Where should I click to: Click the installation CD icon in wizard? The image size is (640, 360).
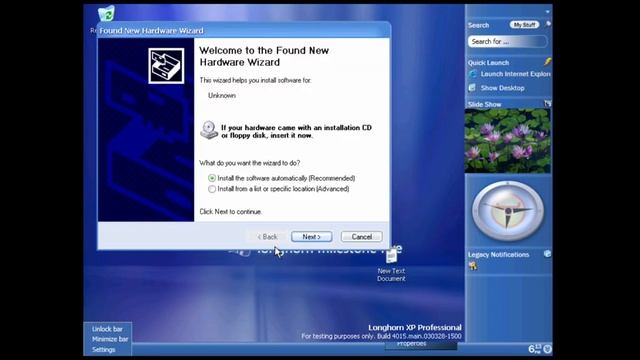pos(209,130)
